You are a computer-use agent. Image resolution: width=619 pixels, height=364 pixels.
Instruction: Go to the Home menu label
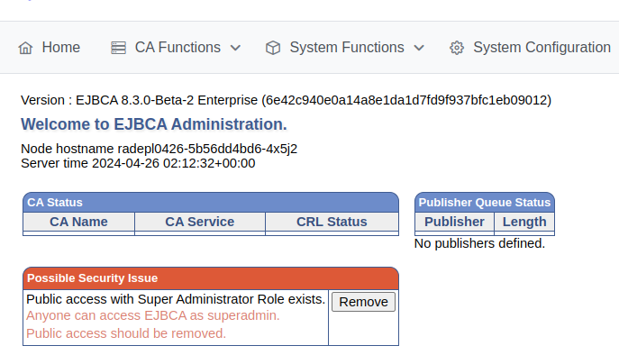coord(60,48)
